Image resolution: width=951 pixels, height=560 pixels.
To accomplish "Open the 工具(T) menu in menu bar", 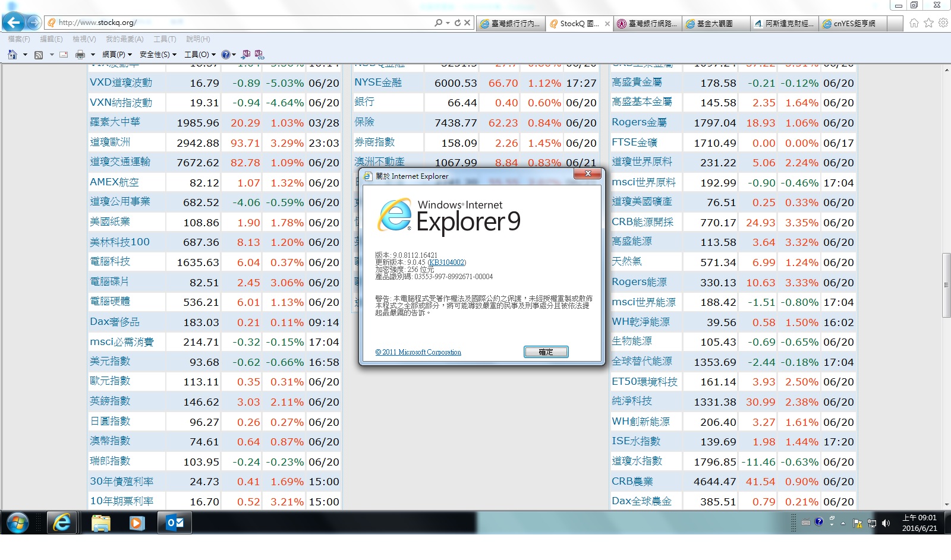I will (165, 39).
